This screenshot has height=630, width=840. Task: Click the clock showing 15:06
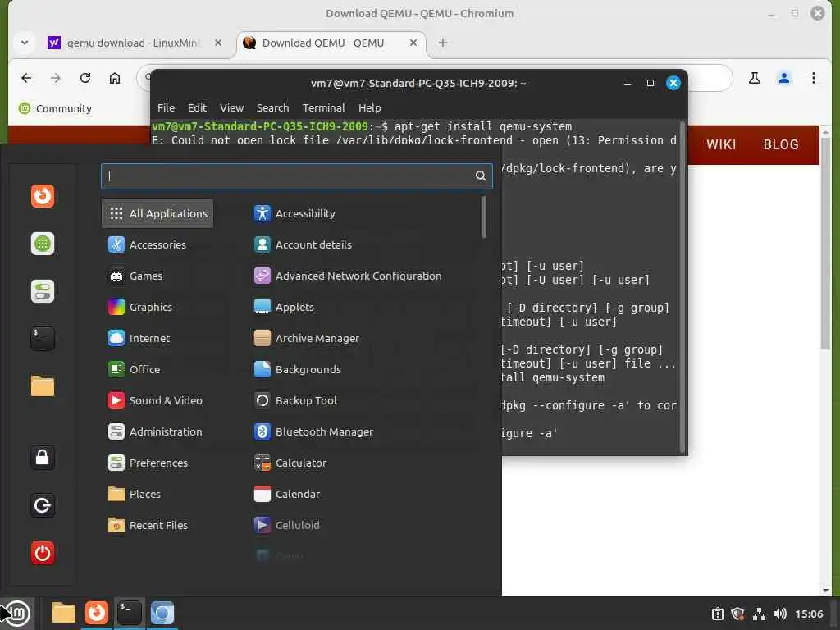pos(809,614)
